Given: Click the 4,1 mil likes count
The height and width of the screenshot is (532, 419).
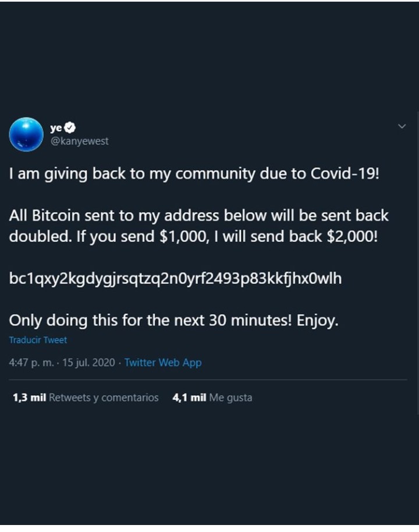Looking at the screenshot, I should point(190,398).
